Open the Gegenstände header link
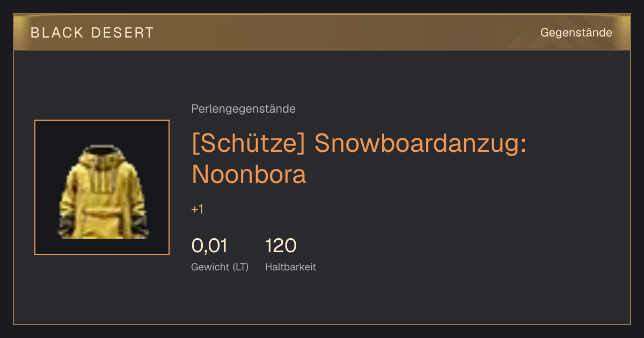 [x=576, y=33]
